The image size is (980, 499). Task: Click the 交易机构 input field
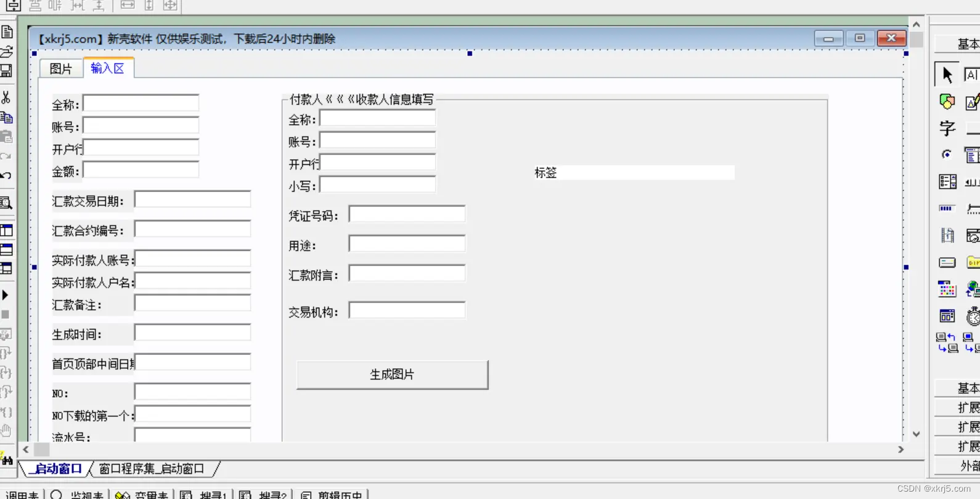coord(407,310)
